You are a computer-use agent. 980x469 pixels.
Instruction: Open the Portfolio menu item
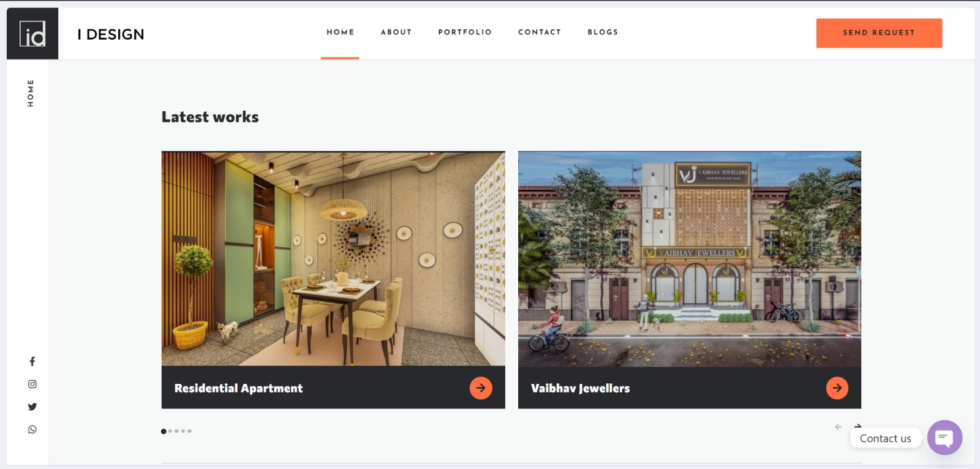click(465, 32)
